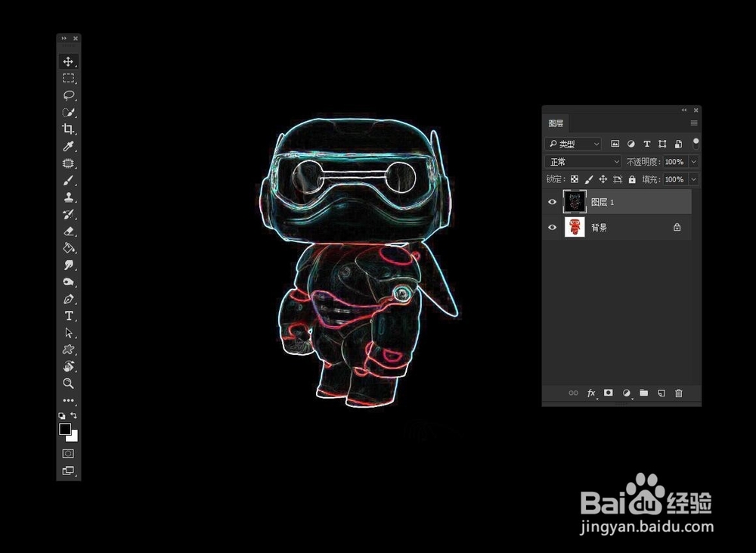
Task: Select the Eyedropper tool
Action: pos(68,146)
